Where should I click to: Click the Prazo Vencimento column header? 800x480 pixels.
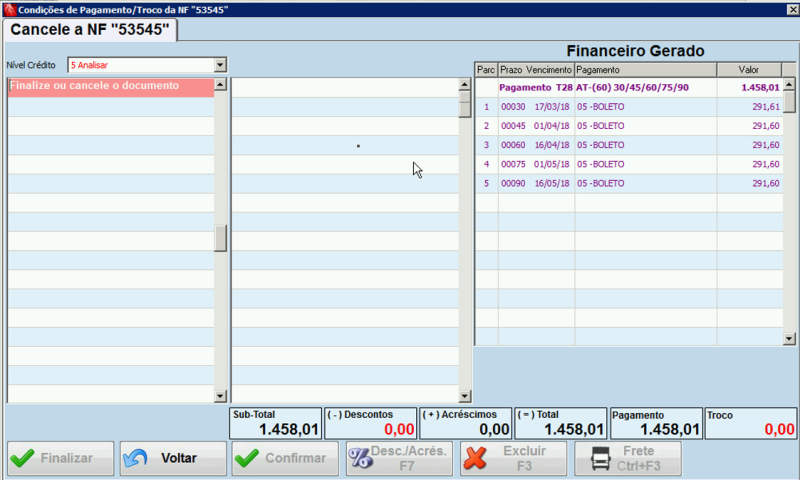point(536,70)
